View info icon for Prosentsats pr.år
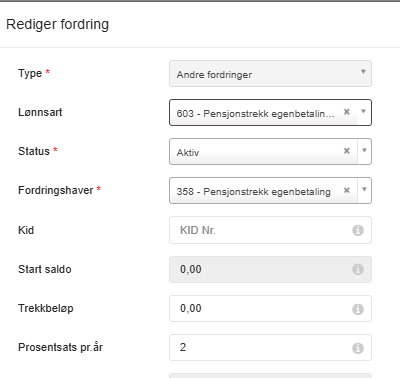 [x=358, y=348]
